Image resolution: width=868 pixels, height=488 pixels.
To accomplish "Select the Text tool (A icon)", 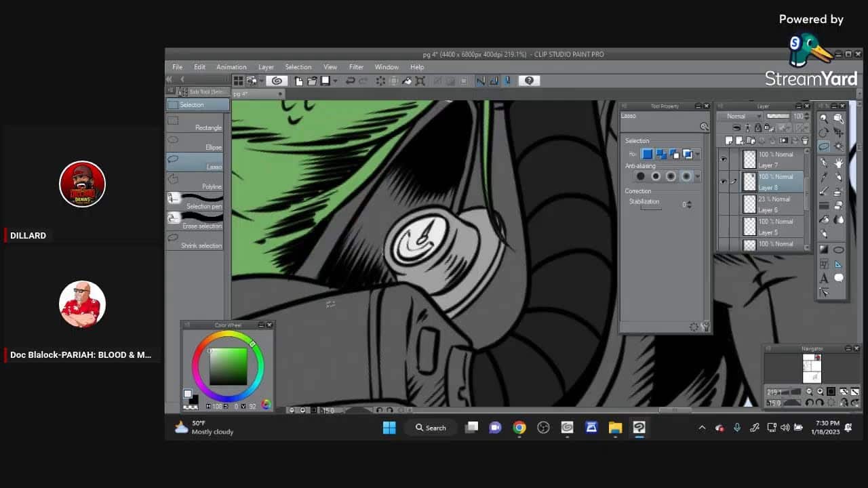I will click(824, 278).
